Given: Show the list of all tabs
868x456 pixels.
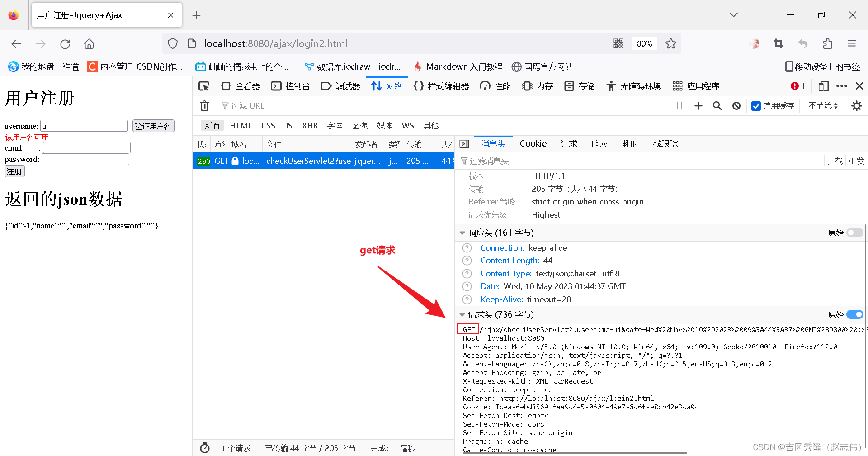Looking at the screenshot, I should (x=734, y=15).
